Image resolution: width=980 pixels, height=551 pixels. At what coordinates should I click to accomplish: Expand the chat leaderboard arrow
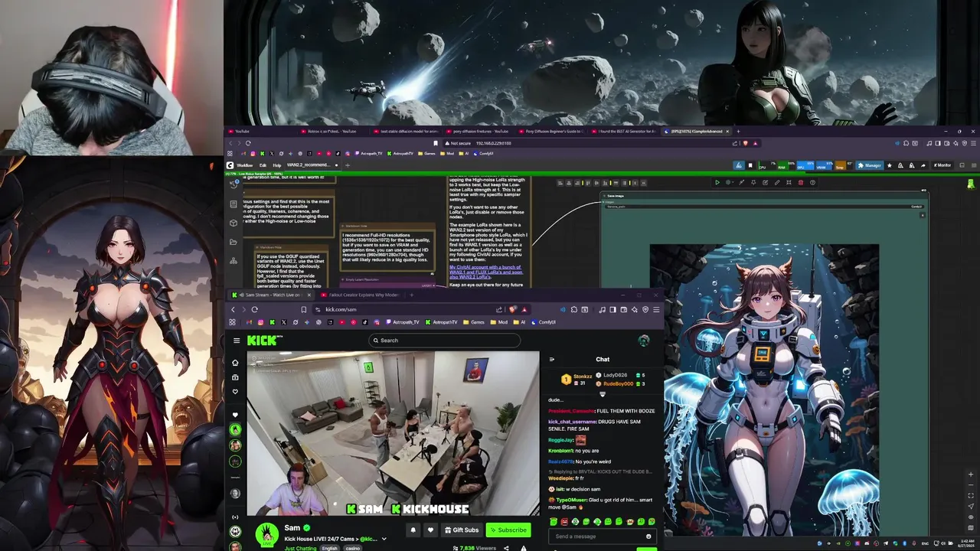pyautogui.click(x=602, y=394)
